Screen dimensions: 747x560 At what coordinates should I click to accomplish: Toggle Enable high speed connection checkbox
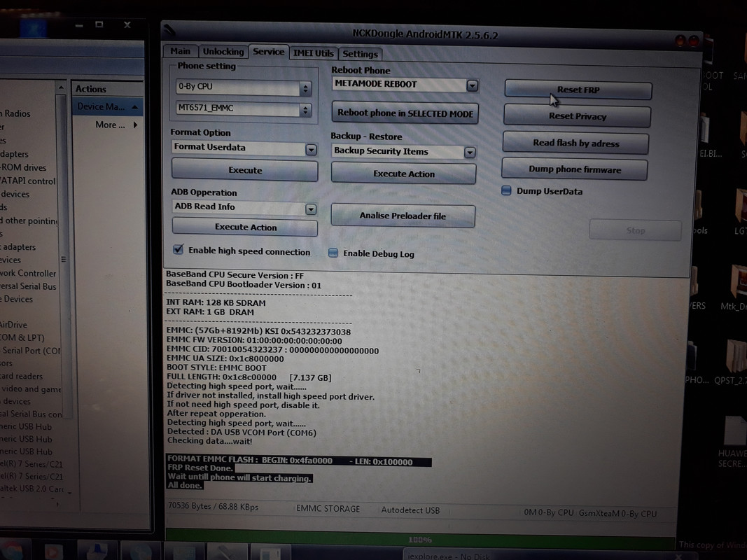179,249
